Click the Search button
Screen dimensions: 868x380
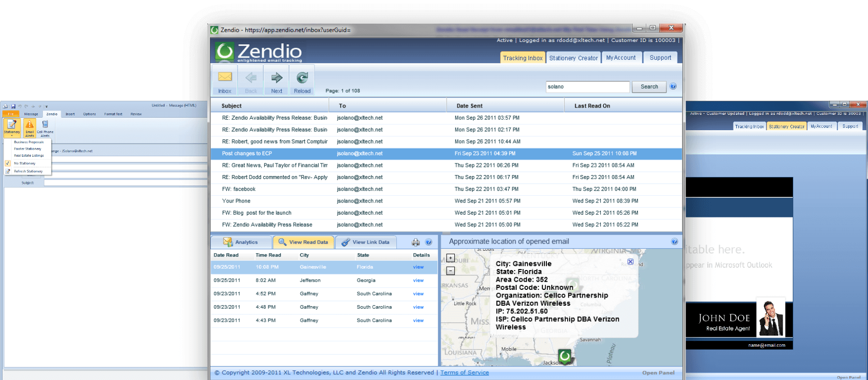(649, 87)
